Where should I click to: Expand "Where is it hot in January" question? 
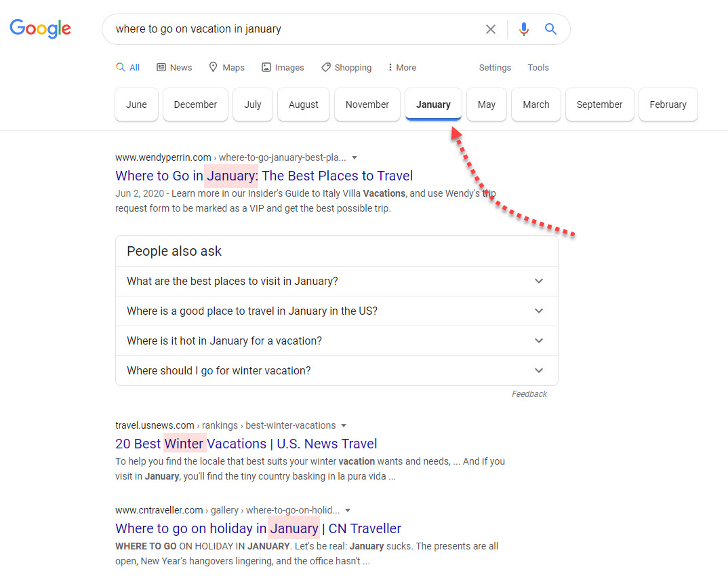coord(336,341)
